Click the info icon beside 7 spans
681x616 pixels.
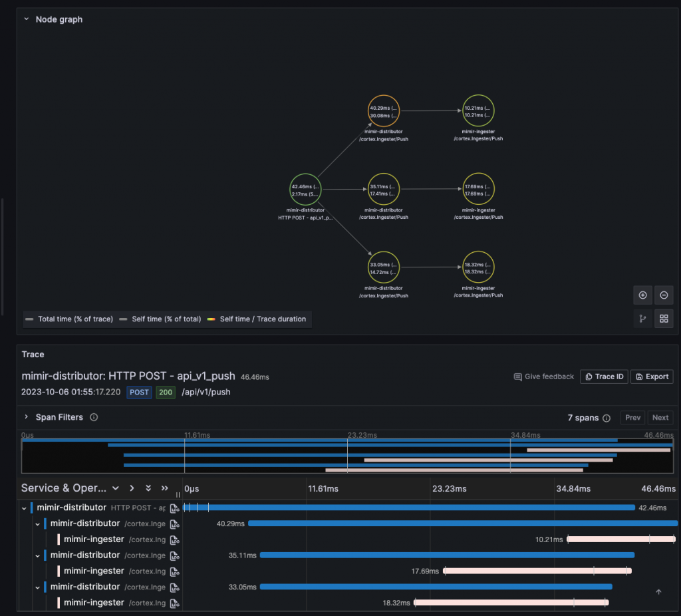point(607,418)
